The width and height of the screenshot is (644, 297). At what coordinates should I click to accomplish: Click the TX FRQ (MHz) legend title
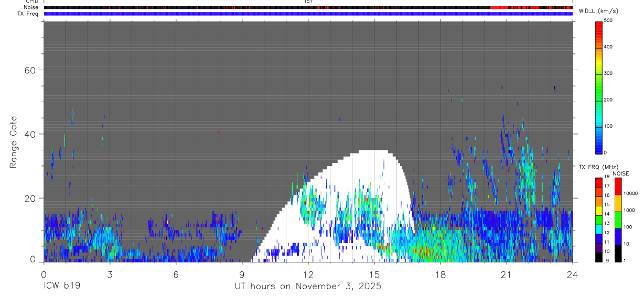[598, 167]
